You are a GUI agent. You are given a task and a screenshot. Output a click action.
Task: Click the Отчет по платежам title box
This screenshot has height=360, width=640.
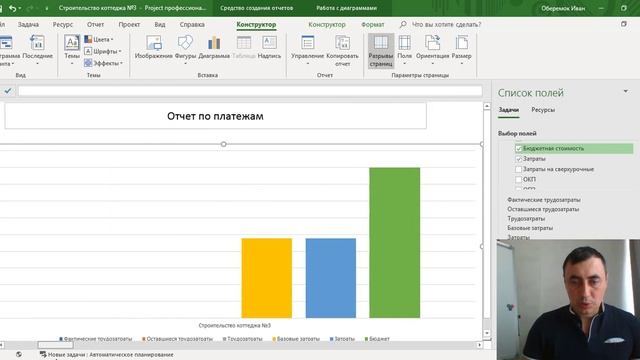tap(216, 116)
